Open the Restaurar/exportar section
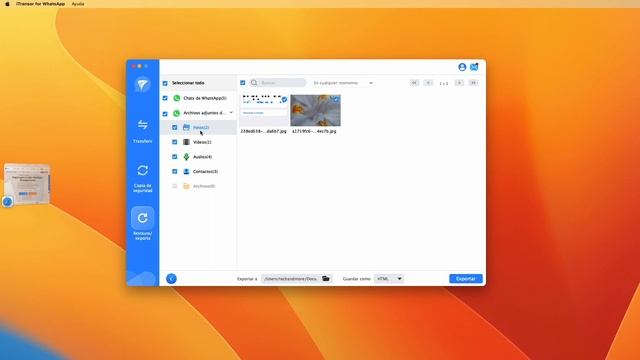The image size is (640, 360). pos(142,223)
